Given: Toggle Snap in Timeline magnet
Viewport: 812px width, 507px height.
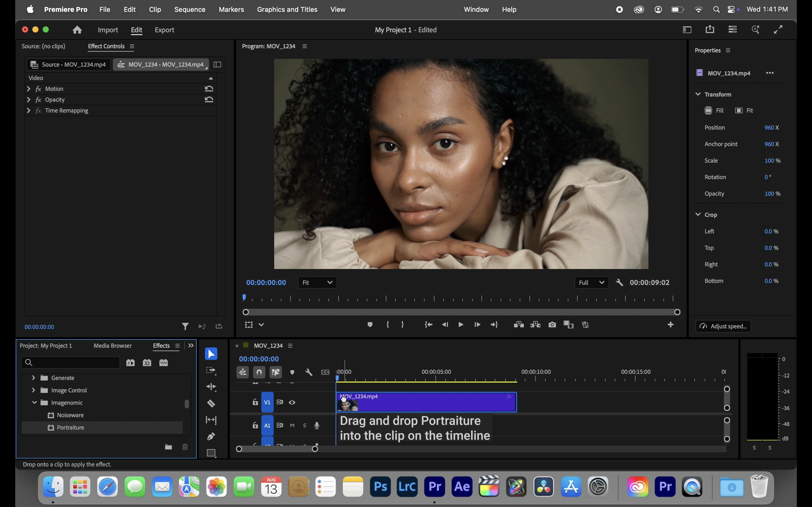Looking at the screenshot, I should coord(259,373).
